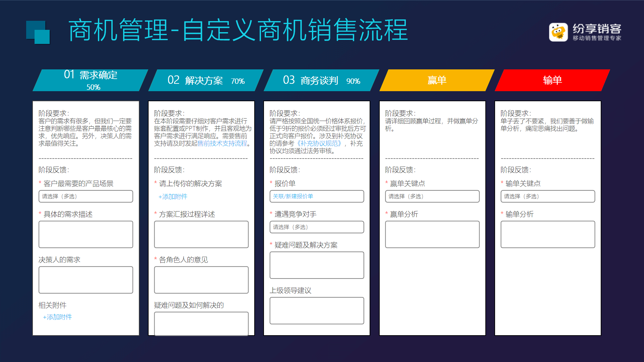Click the 关联/新建报价单 field under 报价单
This screenshot has height=362, width=644.
coord(317,196)
